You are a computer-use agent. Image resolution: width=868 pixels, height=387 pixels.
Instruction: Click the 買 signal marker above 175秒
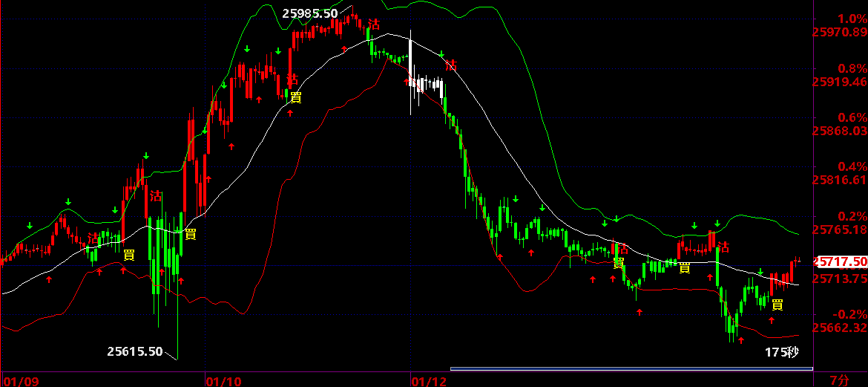(777, 304)
